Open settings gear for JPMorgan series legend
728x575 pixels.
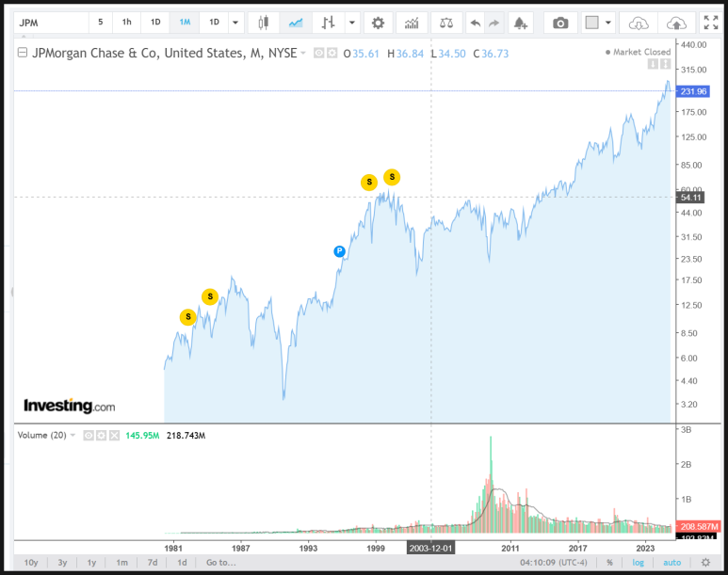click(332, 54)
